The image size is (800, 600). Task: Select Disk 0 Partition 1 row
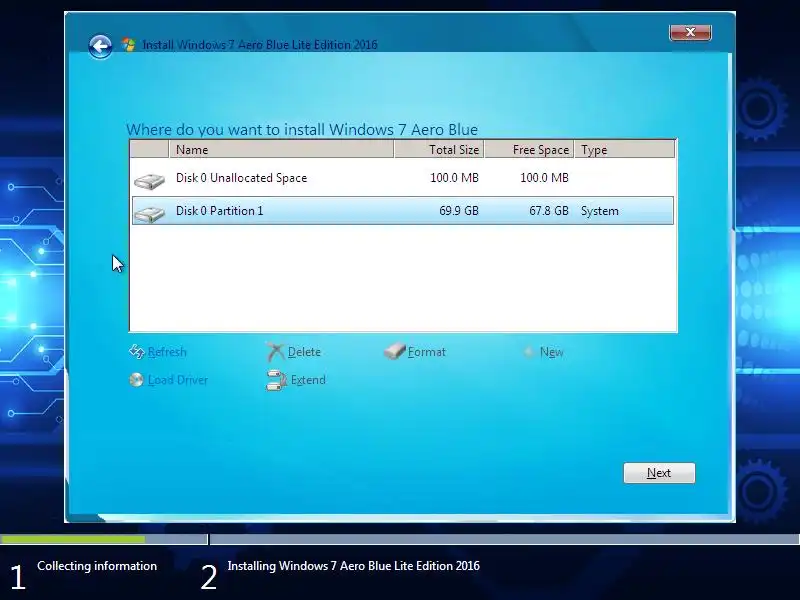tap(403, 211)
